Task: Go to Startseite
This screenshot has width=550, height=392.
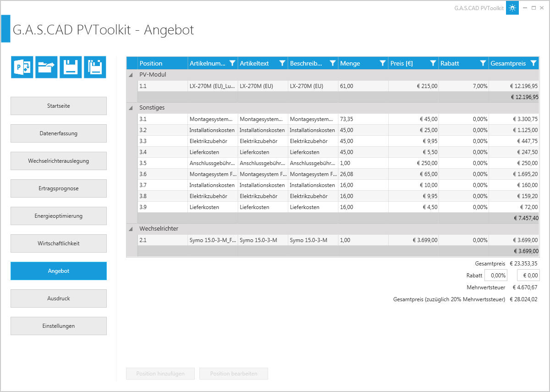Action: (59, 106)
